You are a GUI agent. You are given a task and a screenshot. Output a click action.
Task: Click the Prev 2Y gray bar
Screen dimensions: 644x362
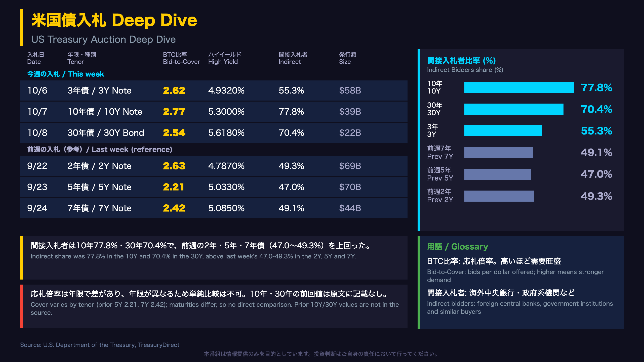point(499,196)
